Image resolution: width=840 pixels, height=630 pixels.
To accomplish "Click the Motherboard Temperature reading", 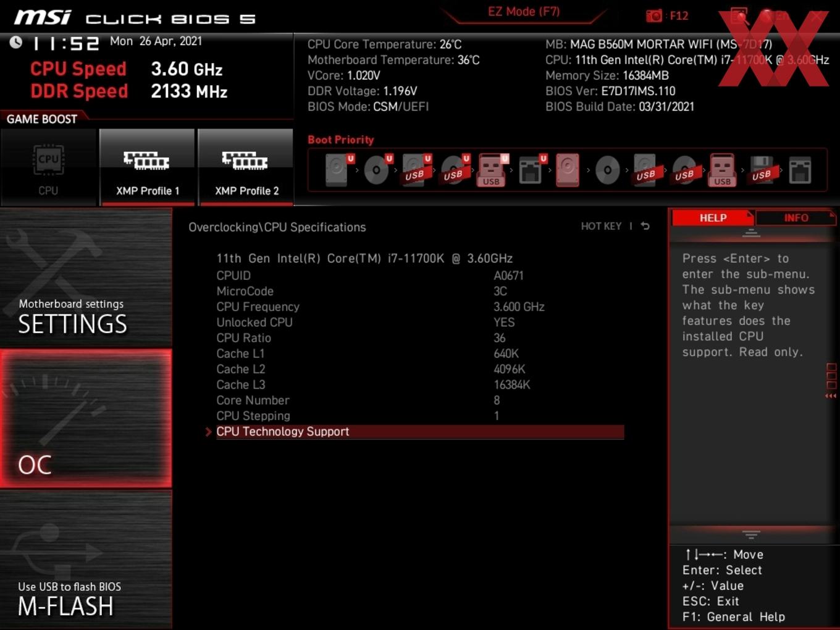I will point(393,60).
